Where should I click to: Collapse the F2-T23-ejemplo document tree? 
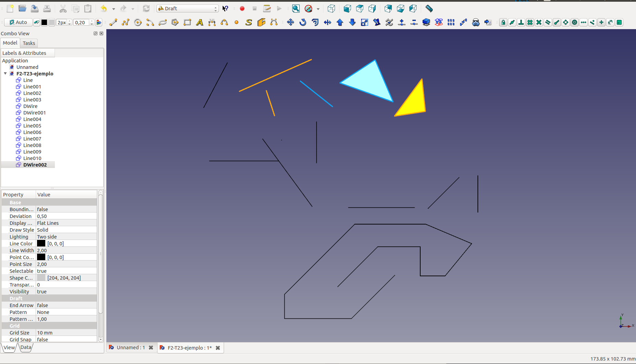5,74
